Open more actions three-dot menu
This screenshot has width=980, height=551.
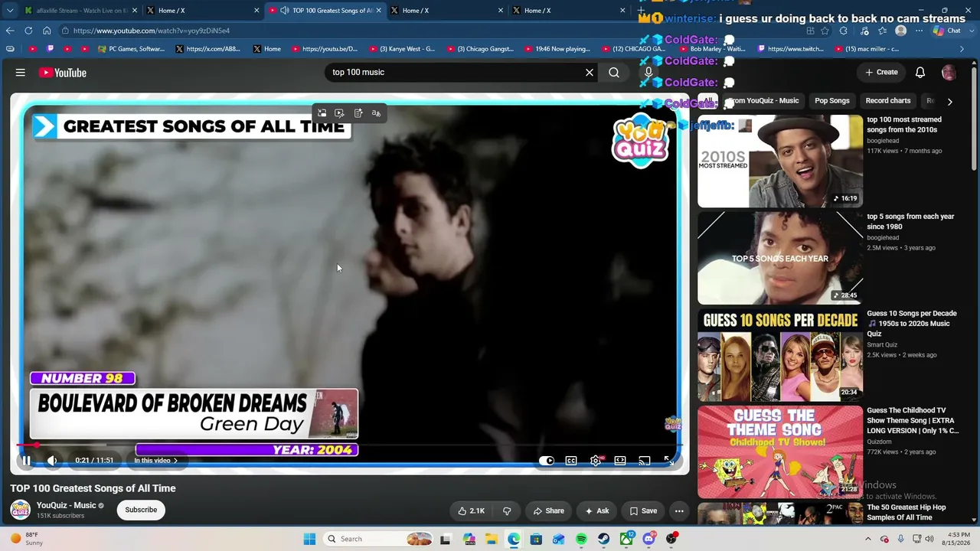pos(679,511)
